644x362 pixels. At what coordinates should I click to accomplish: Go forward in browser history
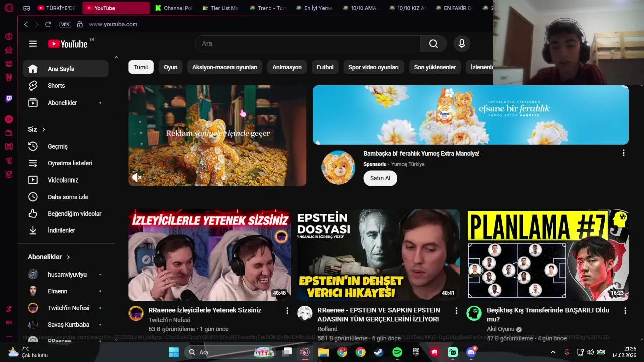pos(36,24)
